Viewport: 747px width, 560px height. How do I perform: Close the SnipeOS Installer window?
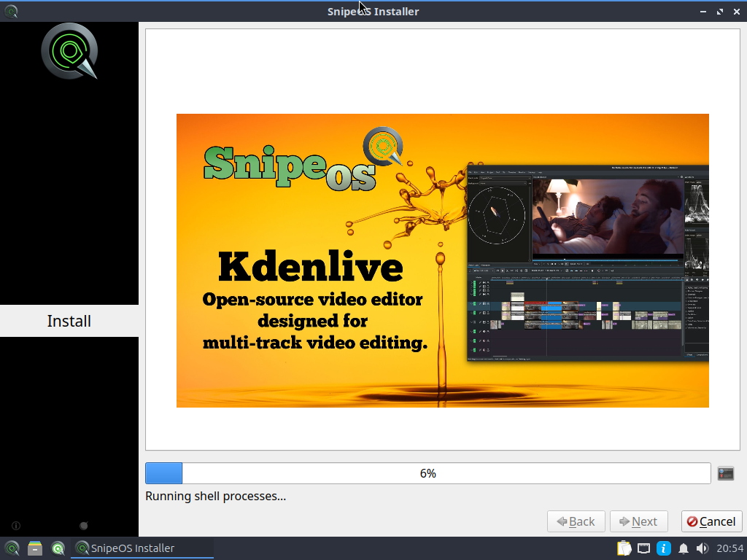[737, 12]
